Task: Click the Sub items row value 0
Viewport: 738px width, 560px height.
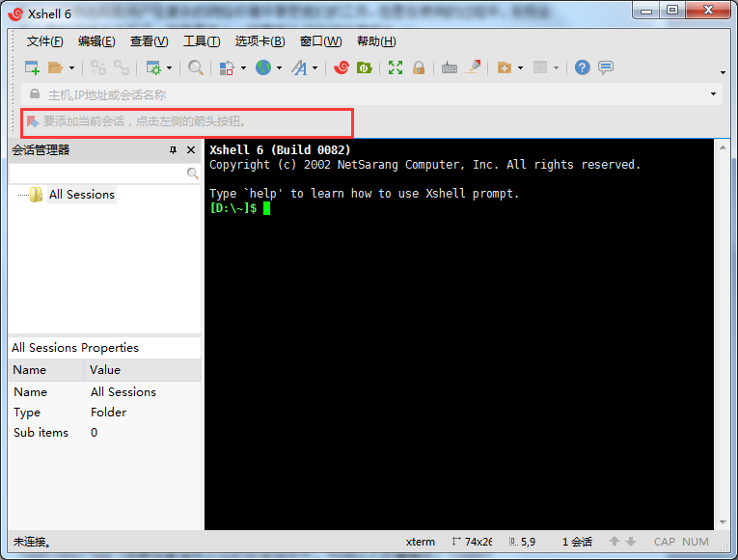Action: [x=95, y=433]
